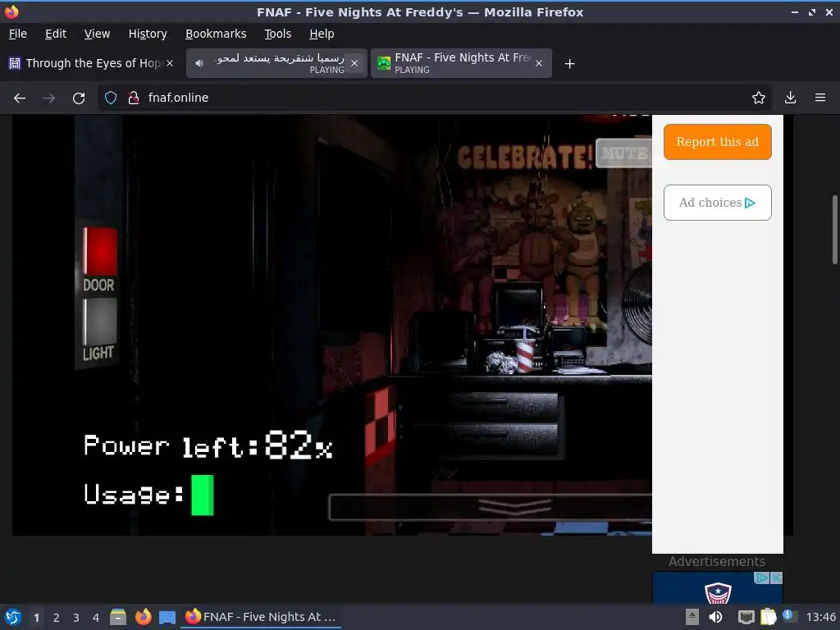Open Firefox hamburger application menu
The width and height of the screenshot is (840, 630).
click(x=820, y=98)
